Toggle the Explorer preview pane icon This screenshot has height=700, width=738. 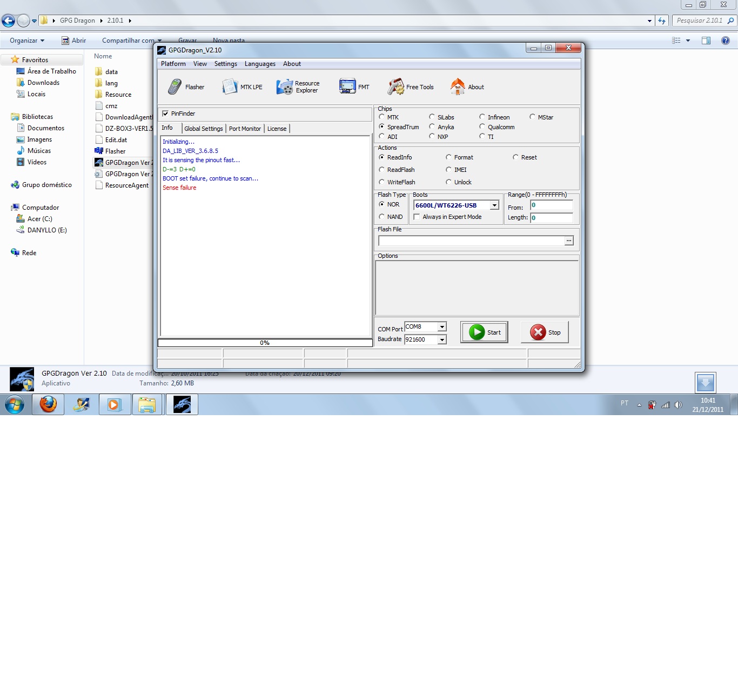tap(706, 41)
